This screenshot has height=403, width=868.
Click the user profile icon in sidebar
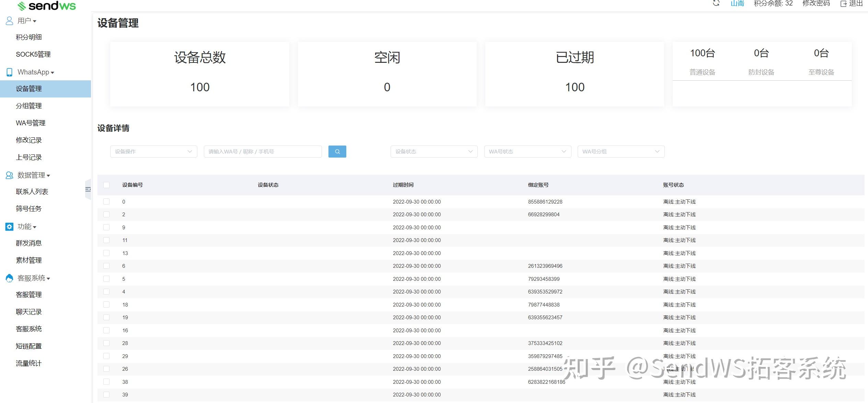(9, 21)
